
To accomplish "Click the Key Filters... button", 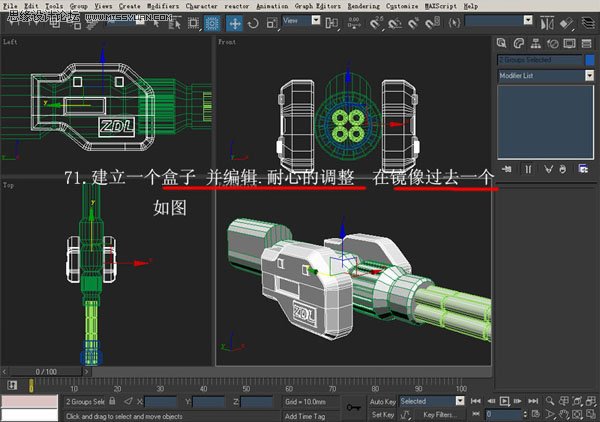I will tap(440, 415).
